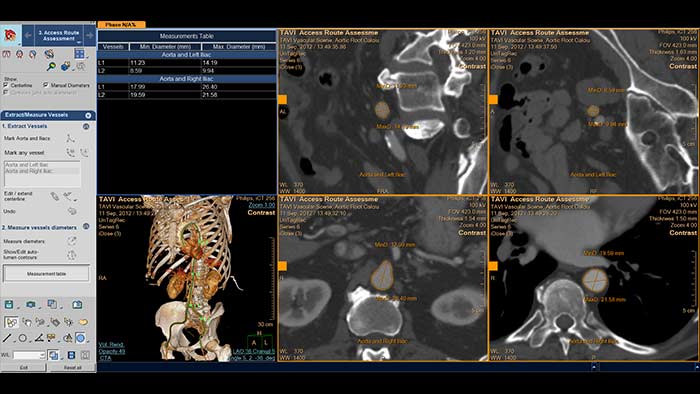This screenshot has height=394, width=700.
Task: Go to the previous workflow step arrow
Action: 28,35
